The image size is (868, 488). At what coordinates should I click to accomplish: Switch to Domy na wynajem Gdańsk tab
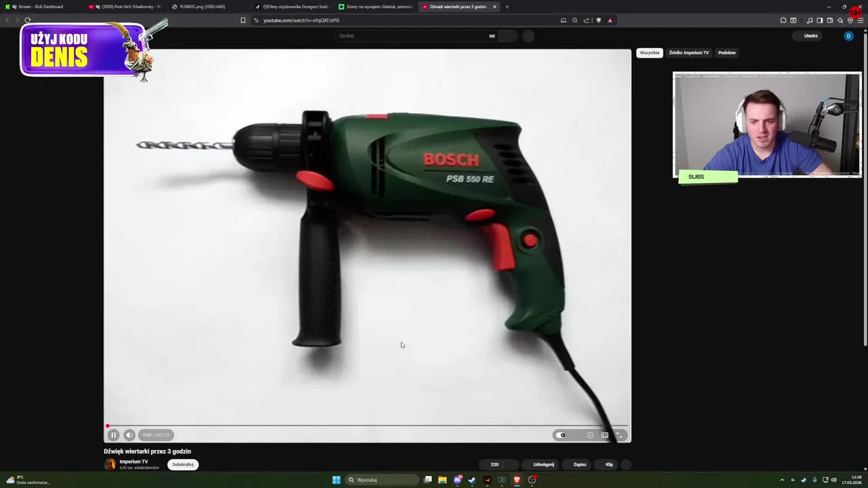click(374, 7)
